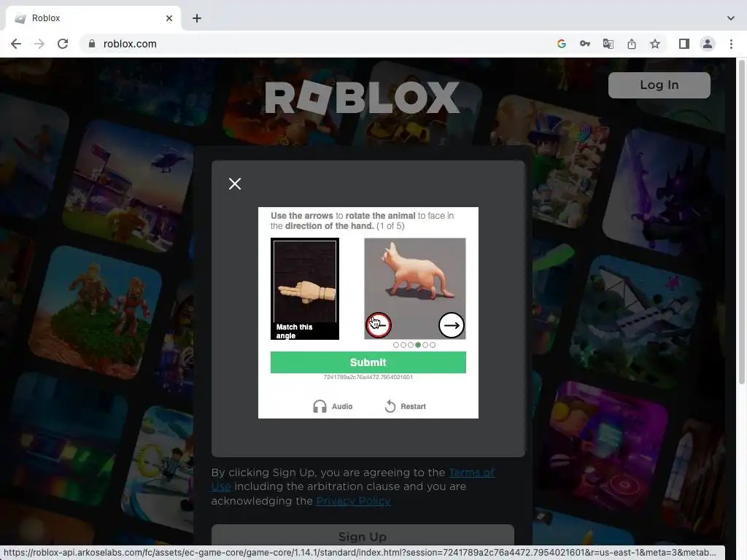Open the profile avatar menu
The image size is (747, 560).
click(x=708, y=44)
